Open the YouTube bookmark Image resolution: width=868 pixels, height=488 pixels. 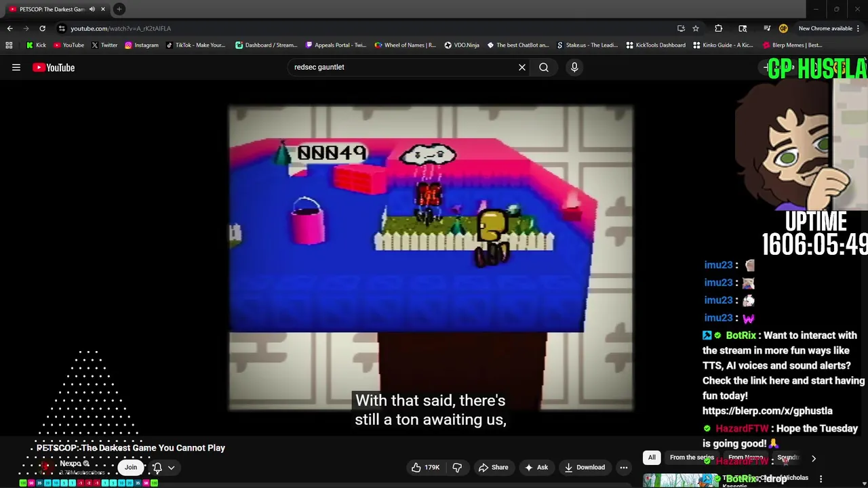point(68,45)
